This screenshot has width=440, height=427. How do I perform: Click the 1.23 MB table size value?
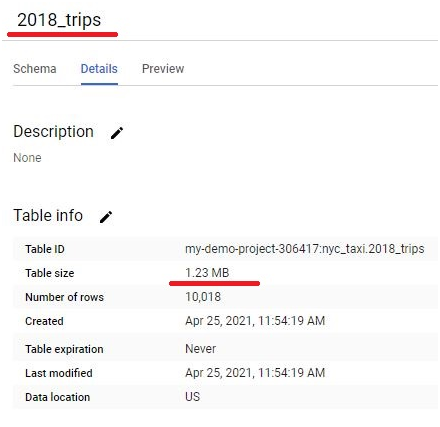point(207,273)
